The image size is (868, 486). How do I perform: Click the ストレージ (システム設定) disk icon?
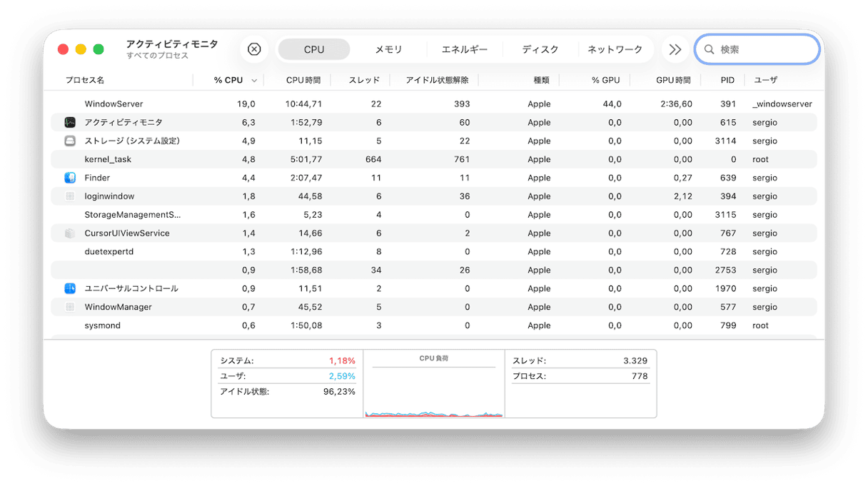[70, 141]
